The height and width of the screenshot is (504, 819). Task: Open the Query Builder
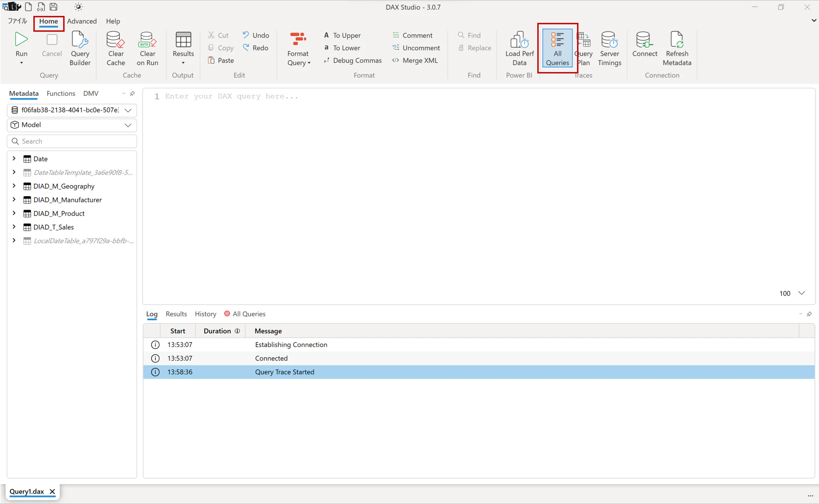pyautogui.click(x=80, y=49)
